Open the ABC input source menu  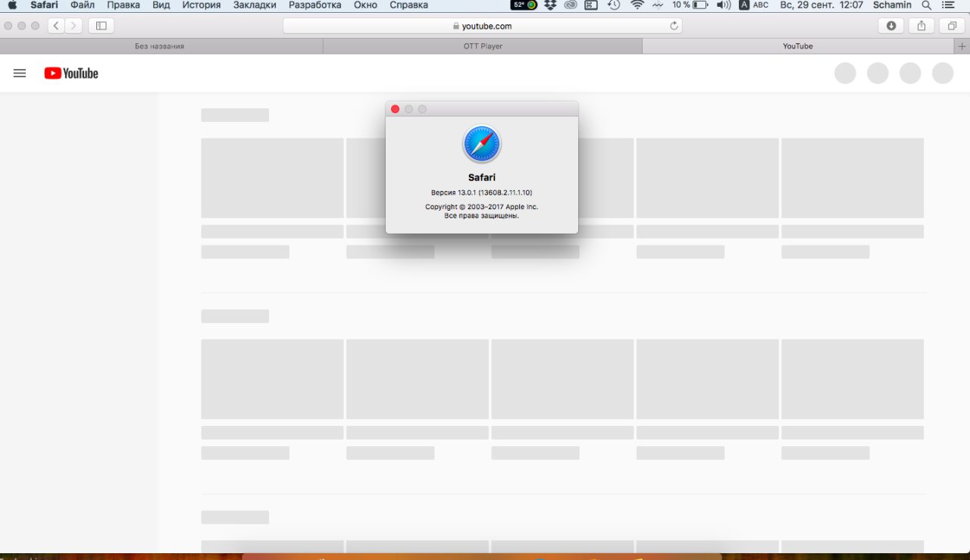click(754, 5)
